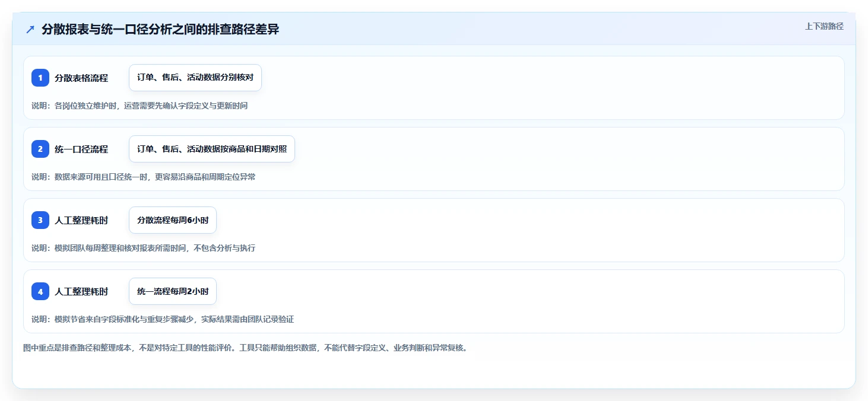Select 人工整理耗时 label in step 3
868x401 pixels.
coord(81,220)
